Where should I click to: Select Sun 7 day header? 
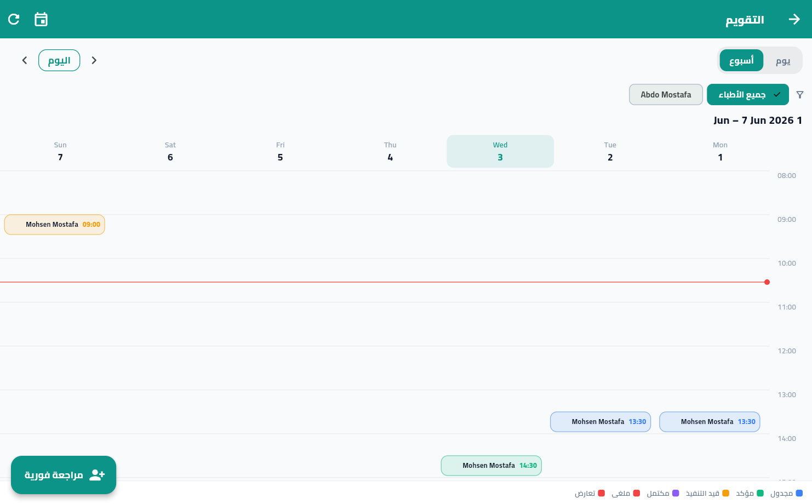pyautogui.click(x=60, y=151)
